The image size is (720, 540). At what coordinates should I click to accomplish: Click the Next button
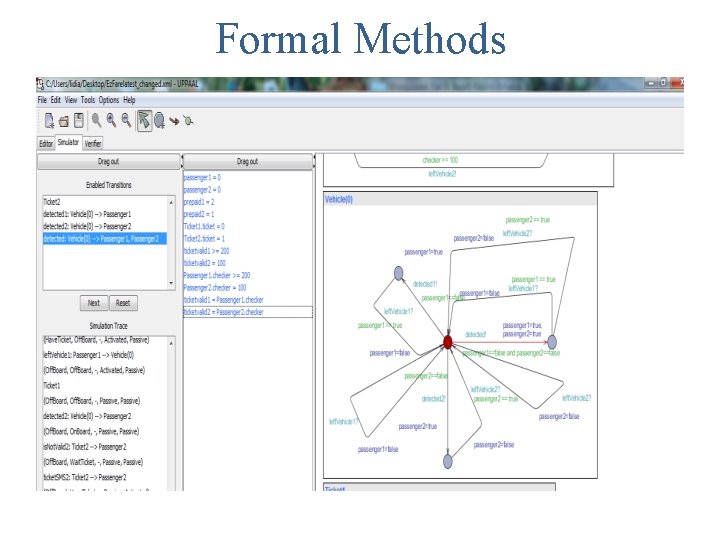coord(94,303)
